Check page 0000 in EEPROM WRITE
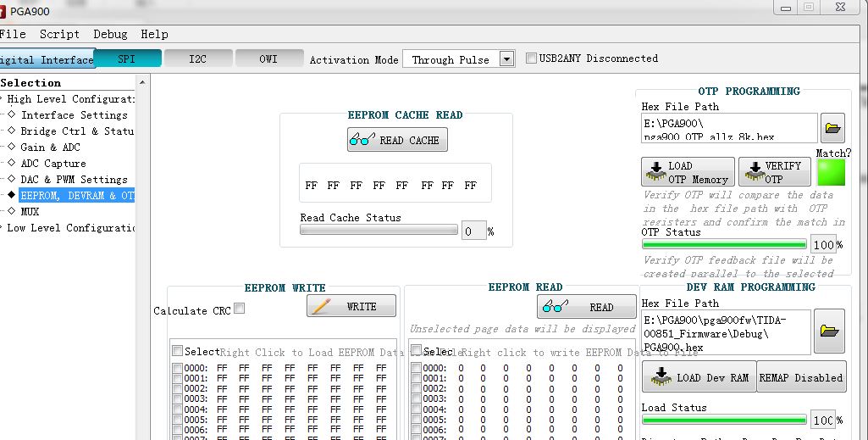 [x=177, y=368]
